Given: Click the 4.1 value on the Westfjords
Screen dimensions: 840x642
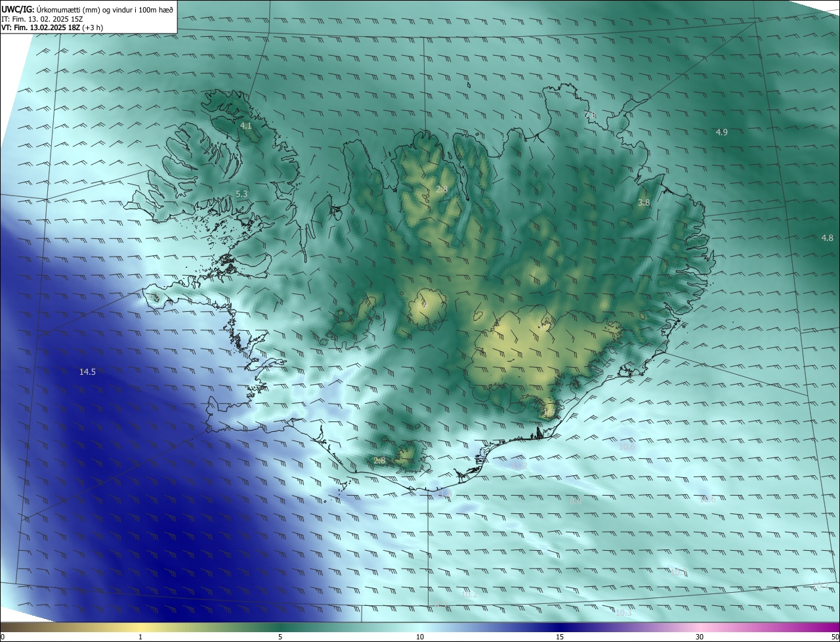Looking at the screenshot, I should [246, 125].
